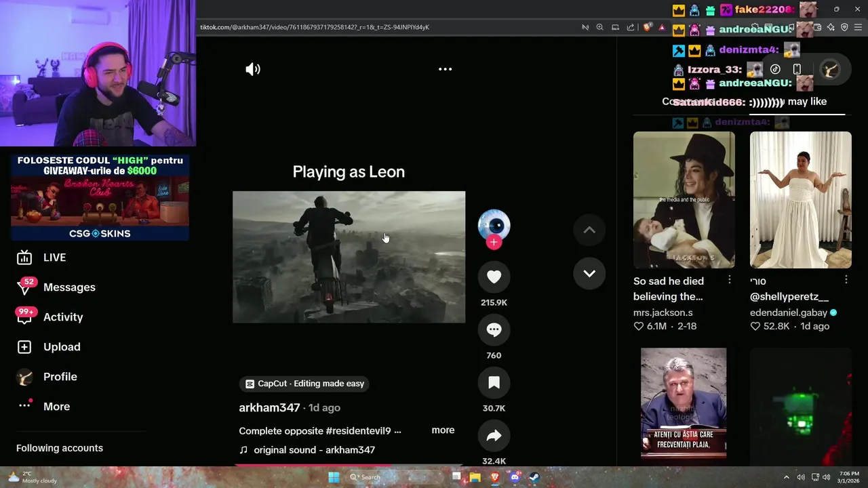
Task: Like the video showing 215.9K likes
Action: point(494,277)
